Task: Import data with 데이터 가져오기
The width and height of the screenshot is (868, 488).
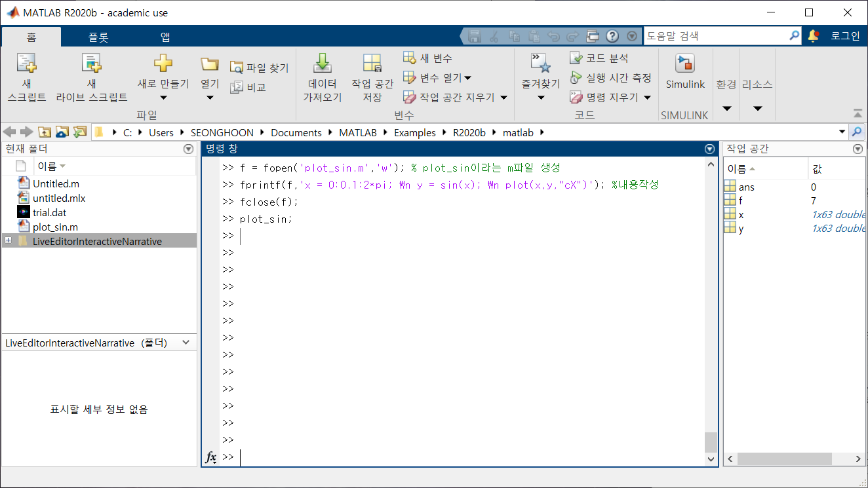Action: click(x=322, y=78)
